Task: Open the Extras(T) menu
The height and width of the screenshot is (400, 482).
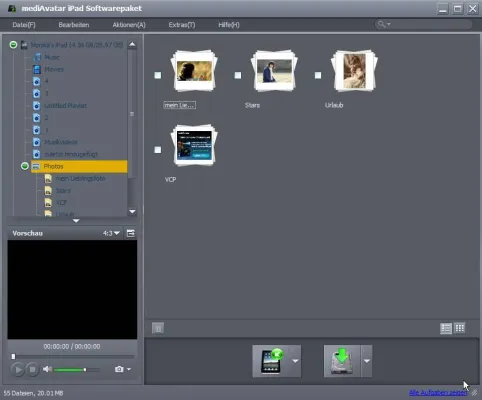Action: 182,25
